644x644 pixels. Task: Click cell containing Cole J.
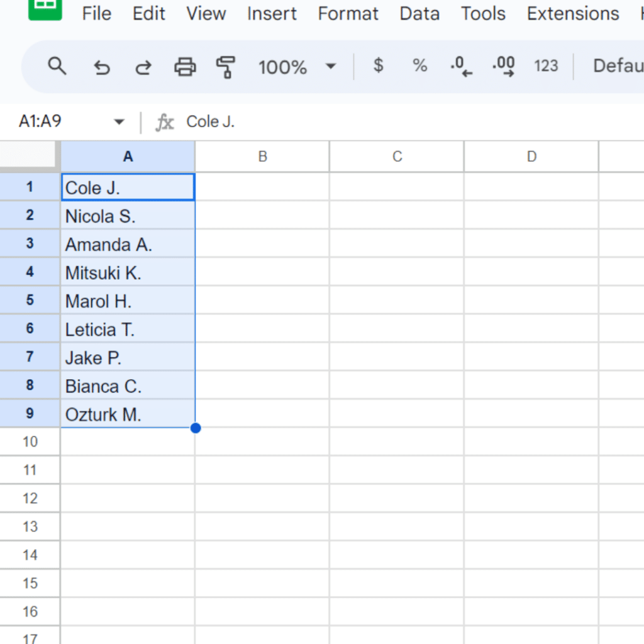(128, 187)
